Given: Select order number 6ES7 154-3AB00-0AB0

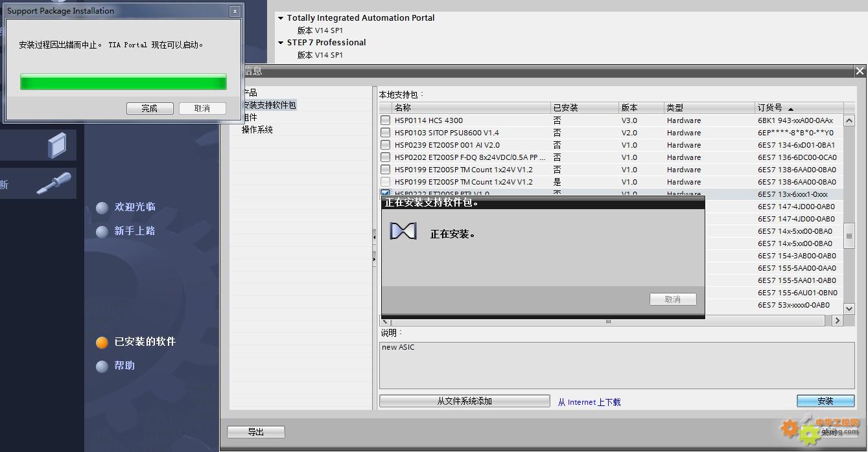Looking at the screenshot, I should click(x=797, y=256).
